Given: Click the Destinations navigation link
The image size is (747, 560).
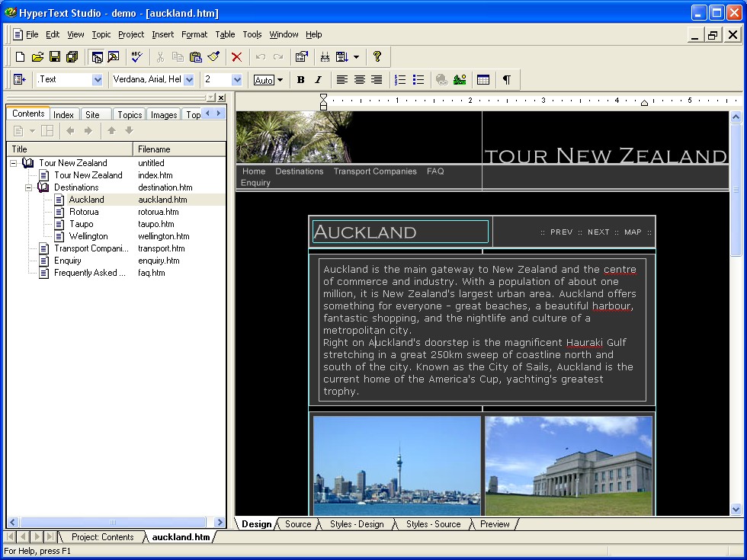Looking at the screenshot, I should (299, 171).
